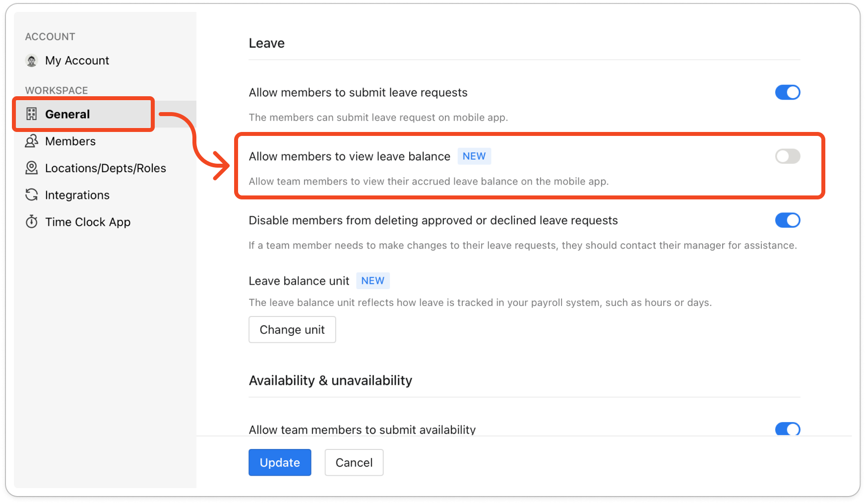Screen dimensions: 866x504
Task: Click text about contacting their manager
Action: 523,246
